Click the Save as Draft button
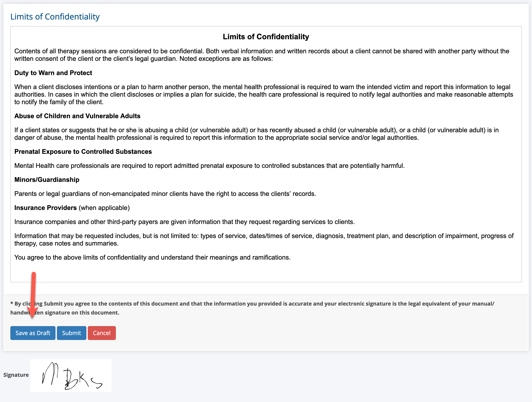532x402 pixels. coord(33,333)
